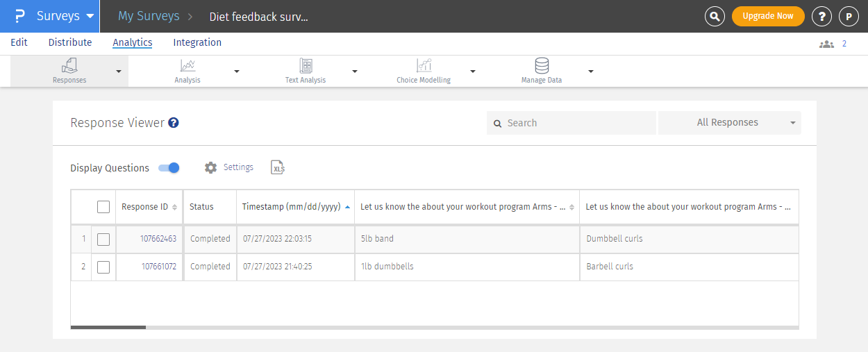868x352 pixels.
Task: Click the magnifier search icon in header
Action: click(x=715, y=16)
